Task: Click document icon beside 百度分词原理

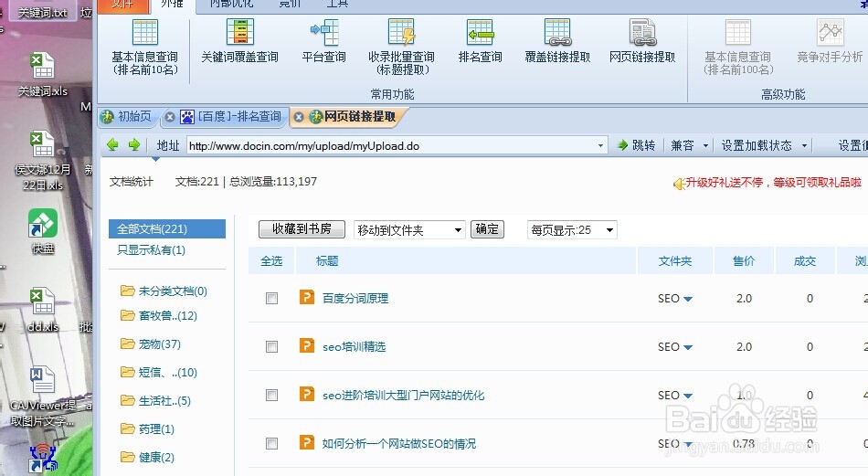Action: (x=307, y=297)
